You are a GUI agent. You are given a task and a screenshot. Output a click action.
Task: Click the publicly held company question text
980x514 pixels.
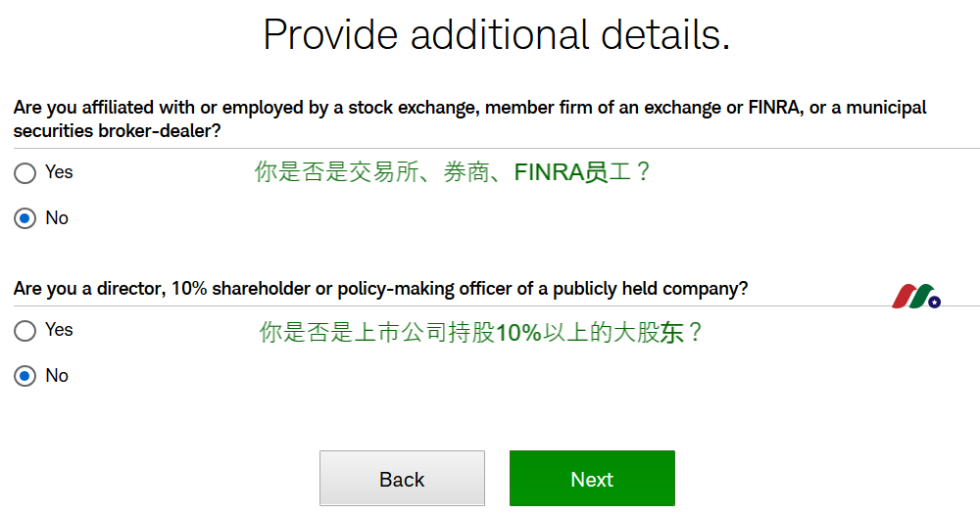[380, 289]
